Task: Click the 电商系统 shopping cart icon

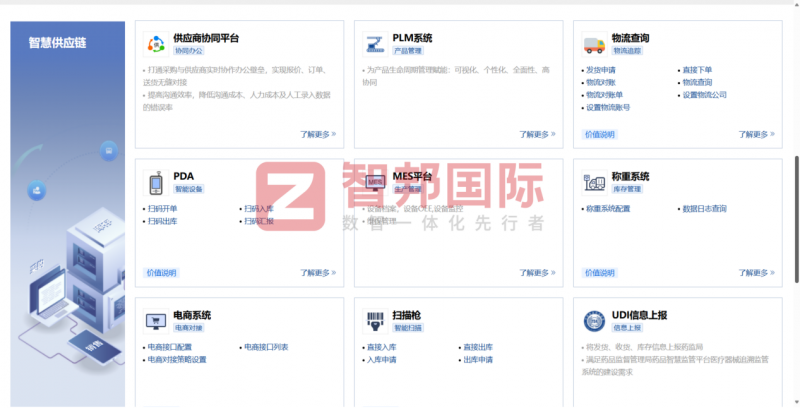Action: pyautogui.click(x=156, y=321)
